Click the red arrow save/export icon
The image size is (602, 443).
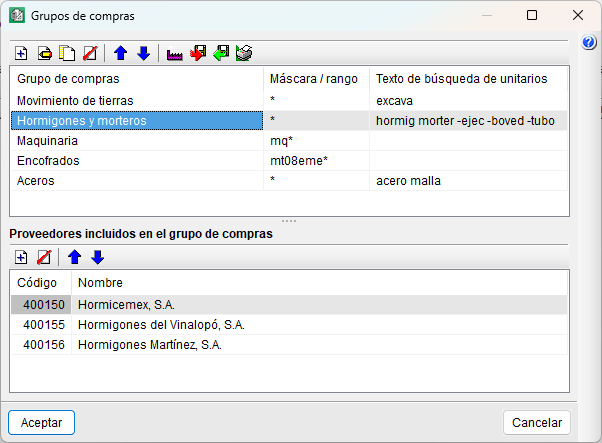[x=198, y=53]
